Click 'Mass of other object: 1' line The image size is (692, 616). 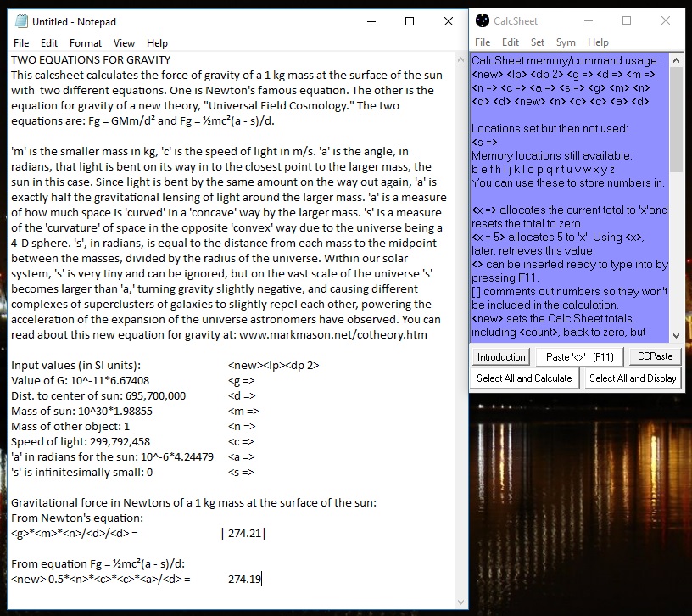pos(70,427)
